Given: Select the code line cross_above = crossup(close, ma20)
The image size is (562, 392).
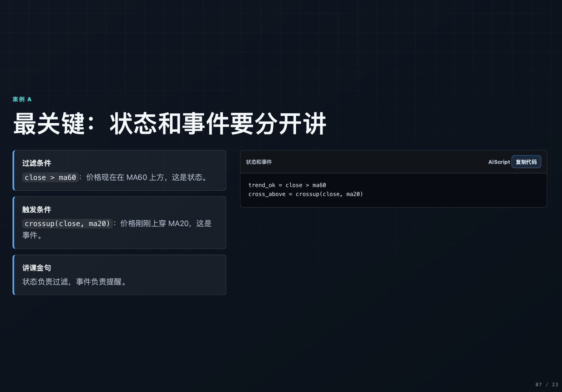Looking at the screenshot, I should (x=306, y=194).
